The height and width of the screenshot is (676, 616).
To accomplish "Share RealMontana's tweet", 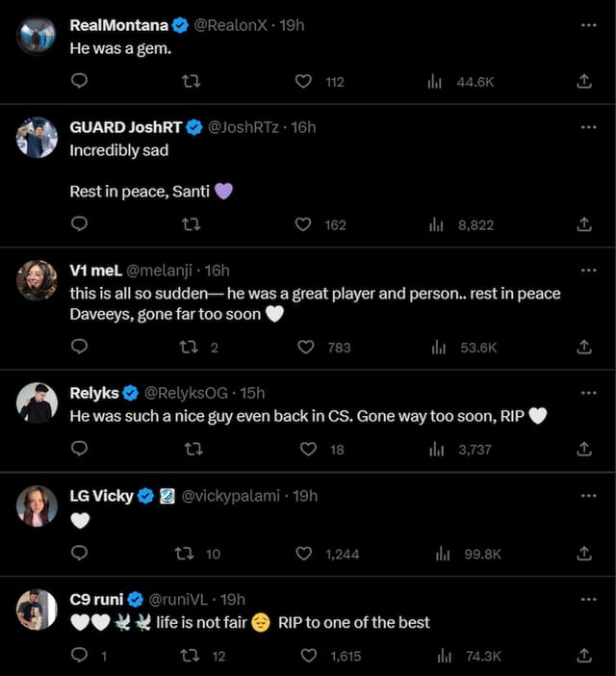I will (x=583, y=82).
